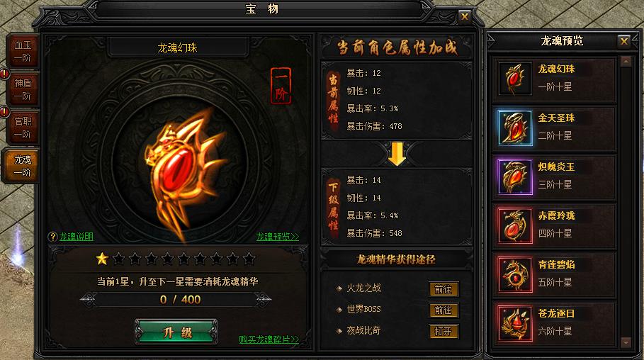Select the 青莲碧焰 gem icon
Viewport: 644px width, 360px height.
coord(515,274)
